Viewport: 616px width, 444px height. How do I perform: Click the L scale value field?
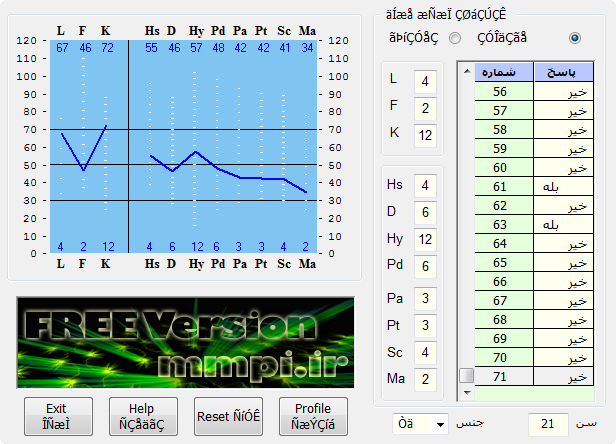click(x=425, y=81)
